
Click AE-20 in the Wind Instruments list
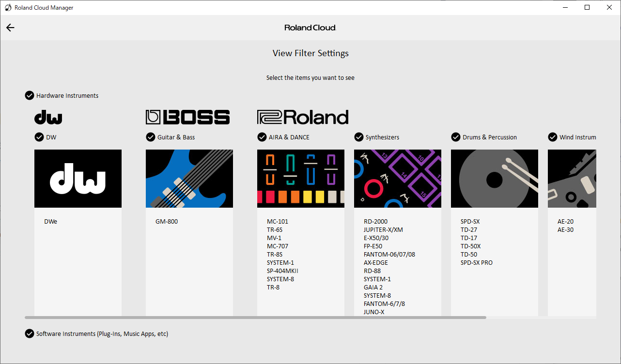(566, 222)
